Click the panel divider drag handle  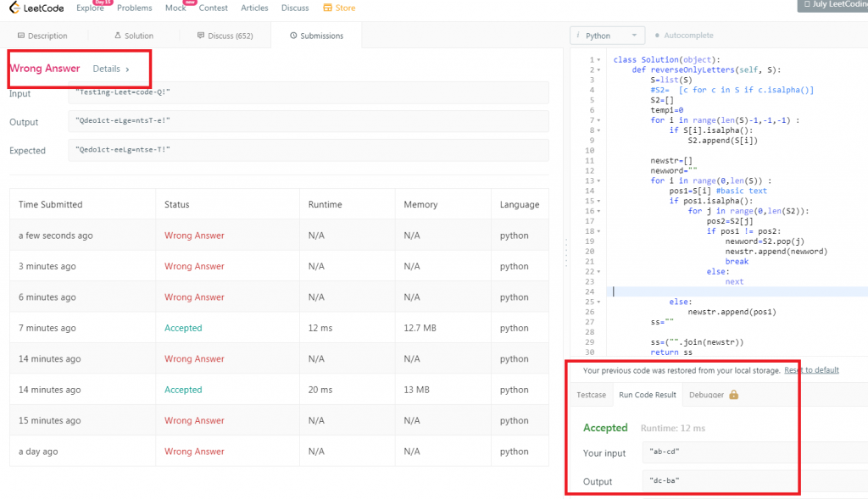click(565, 253)
